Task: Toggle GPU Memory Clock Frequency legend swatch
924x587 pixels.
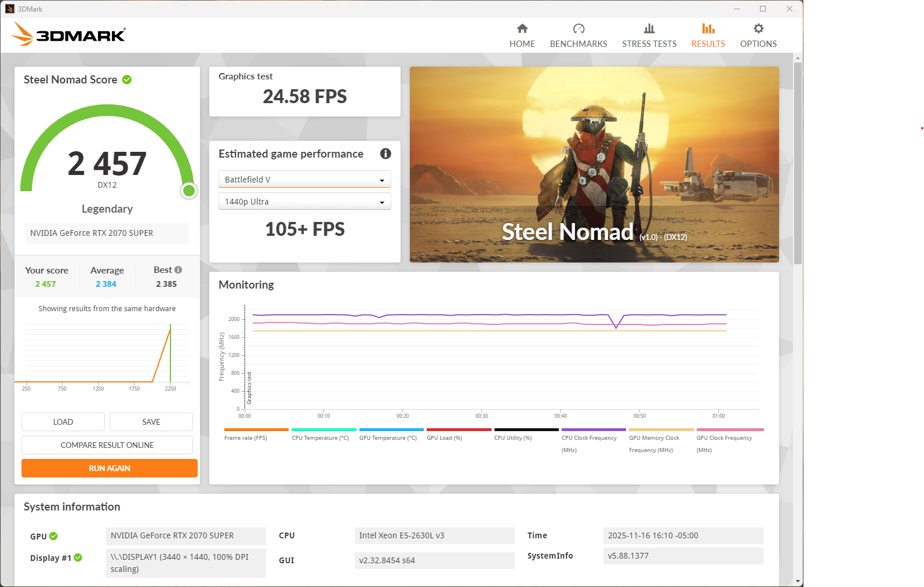Action: tap(661, 430)
